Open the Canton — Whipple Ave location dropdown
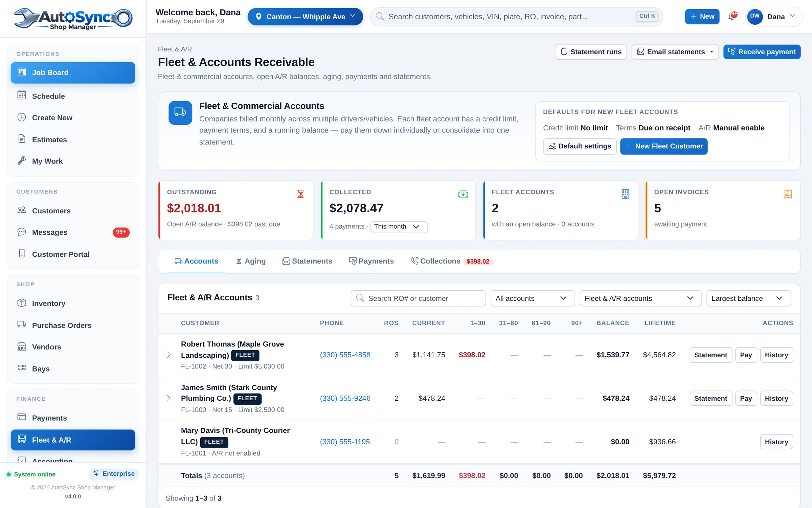The width and height of the screenshot is (812, 508). click(x=305, y=17)
